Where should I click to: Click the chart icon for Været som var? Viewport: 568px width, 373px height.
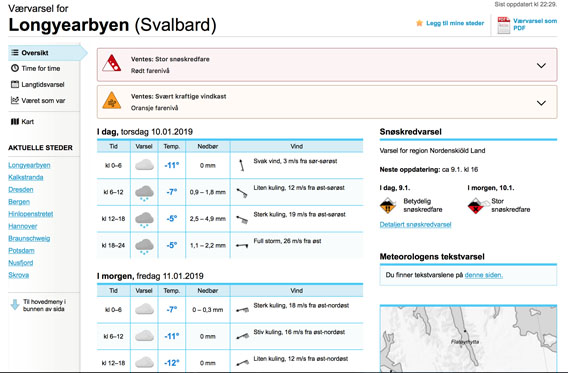point(15,100)
